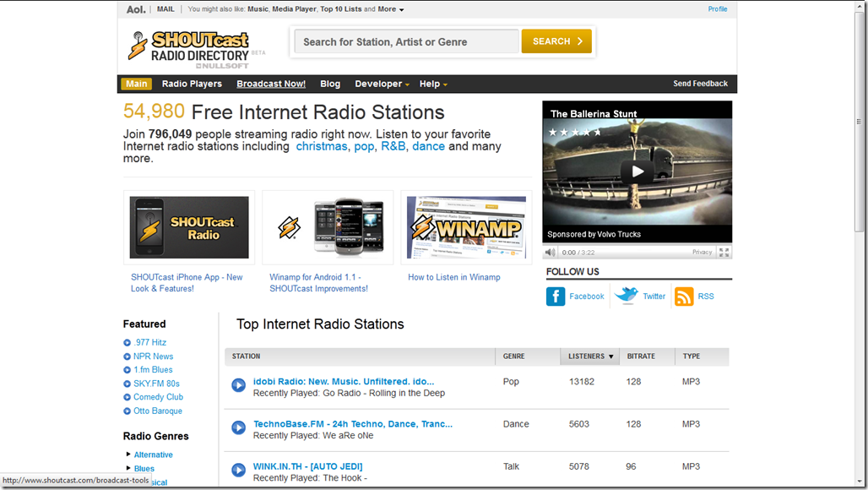Viewport: 868px width, 490px height.
Task: Open WINK.IN.TH station title link
Action: tap(308, 466)
